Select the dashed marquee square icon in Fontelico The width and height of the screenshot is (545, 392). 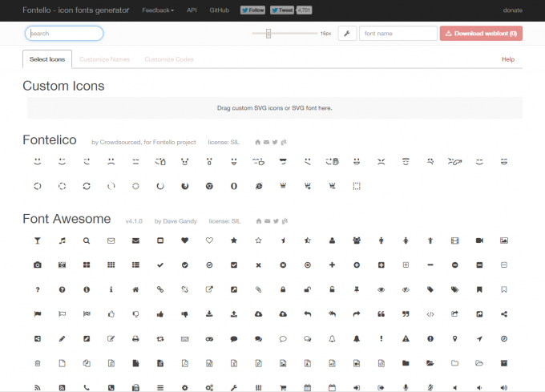tap(357, 186)
